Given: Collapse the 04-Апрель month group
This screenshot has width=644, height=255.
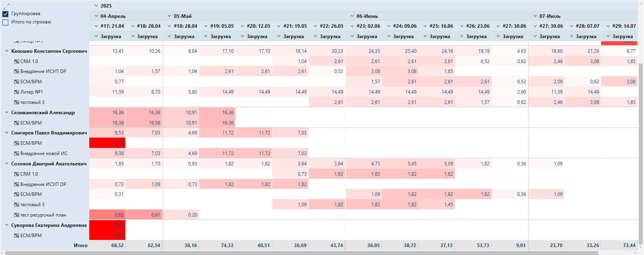Looking at the screenshot, I should pyautogui.click(x=96, y=16).
